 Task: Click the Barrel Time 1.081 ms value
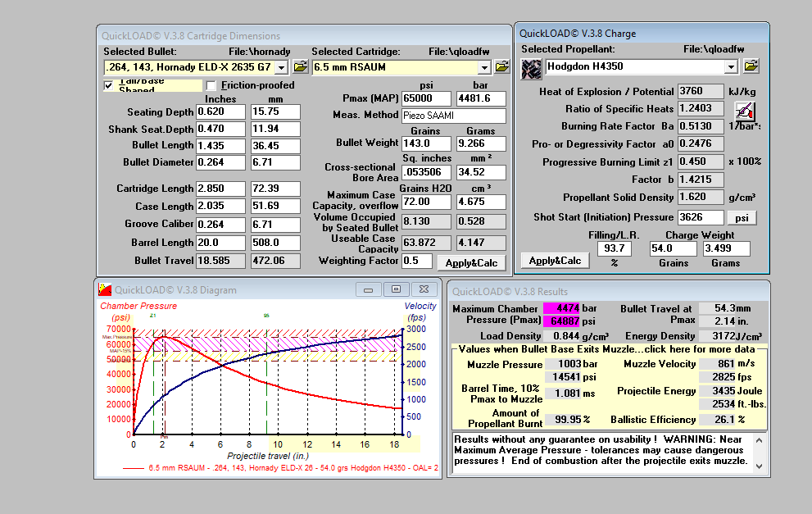[563, 393]
